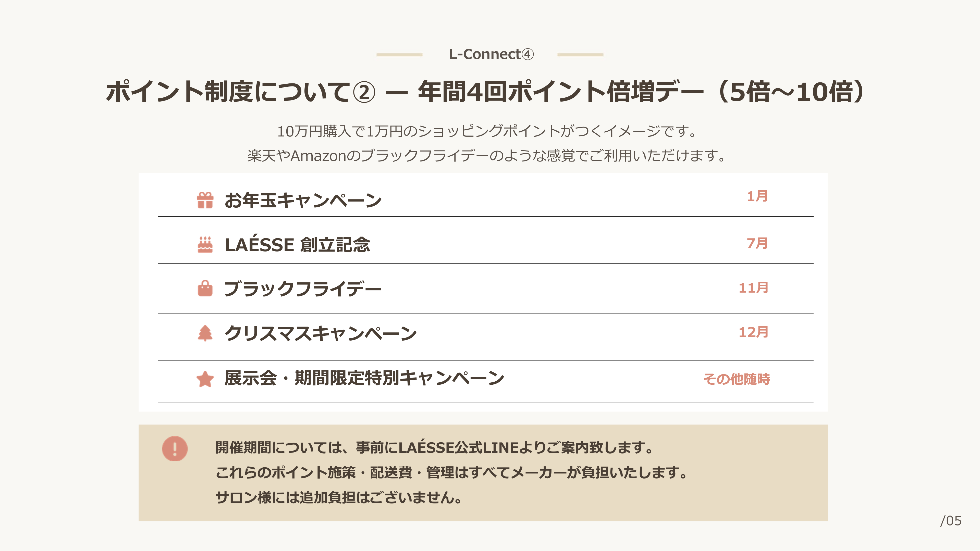980x551 pixels.
Task: Click the star icon beside 展示会 campaign
Action: point(205,379)
